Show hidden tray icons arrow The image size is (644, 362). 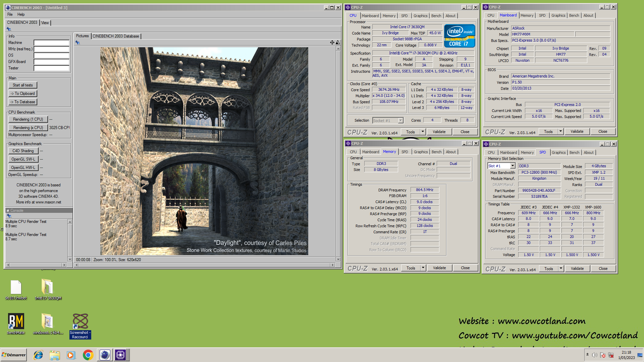(587, 355)
